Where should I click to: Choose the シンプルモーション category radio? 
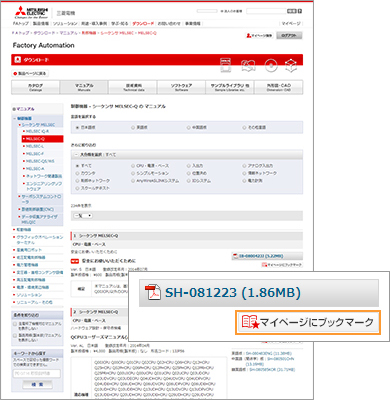133,173
